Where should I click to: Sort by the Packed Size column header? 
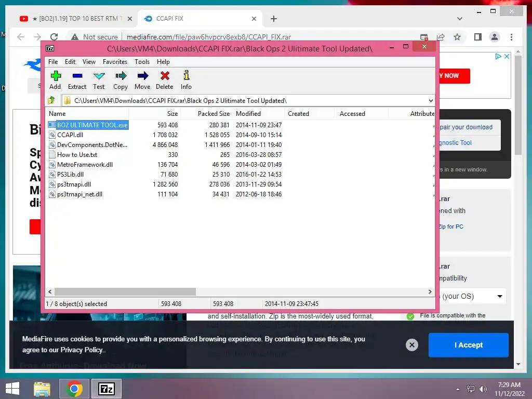point(206,114)
